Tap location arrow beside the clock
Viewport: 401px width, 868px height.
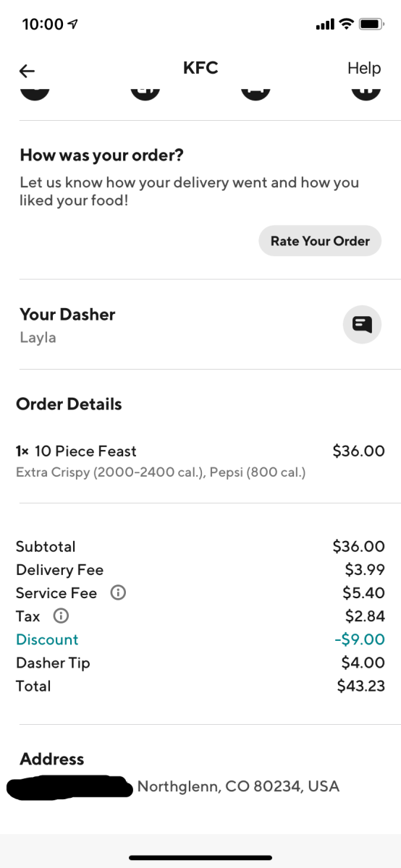[x=73, y=24]
